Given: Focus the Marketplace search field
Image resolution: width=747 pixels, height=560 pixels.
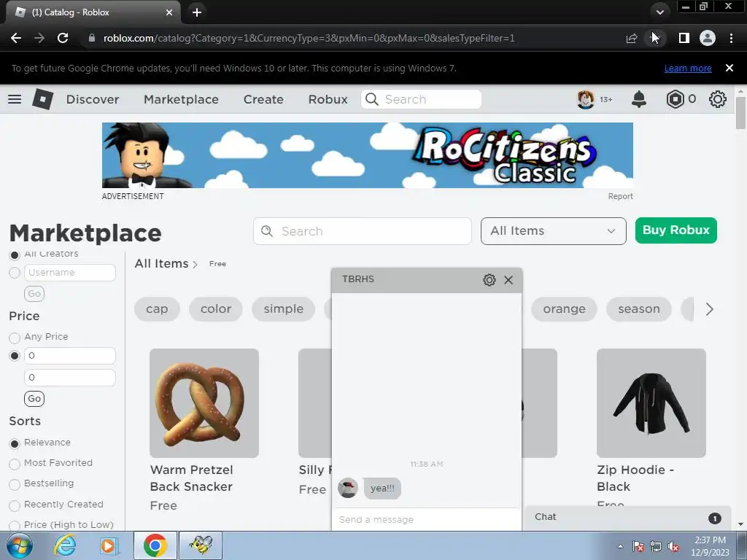Looking at the screenshot, I should pyautogui.click(x=363, y=231).
